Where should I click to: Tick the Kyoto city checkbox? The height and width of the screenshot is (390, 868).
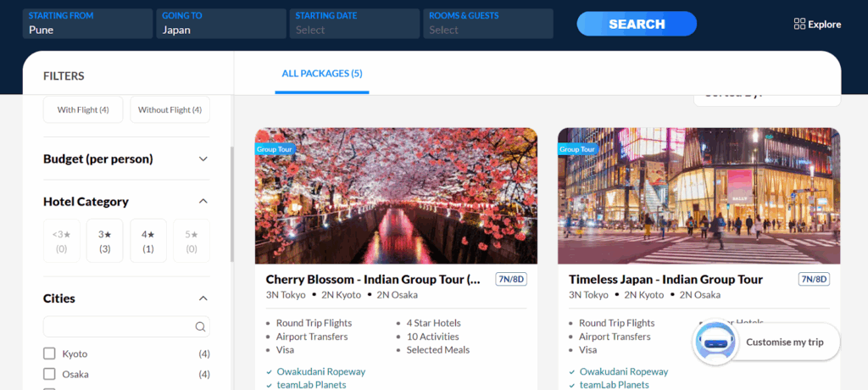[49, 354]
